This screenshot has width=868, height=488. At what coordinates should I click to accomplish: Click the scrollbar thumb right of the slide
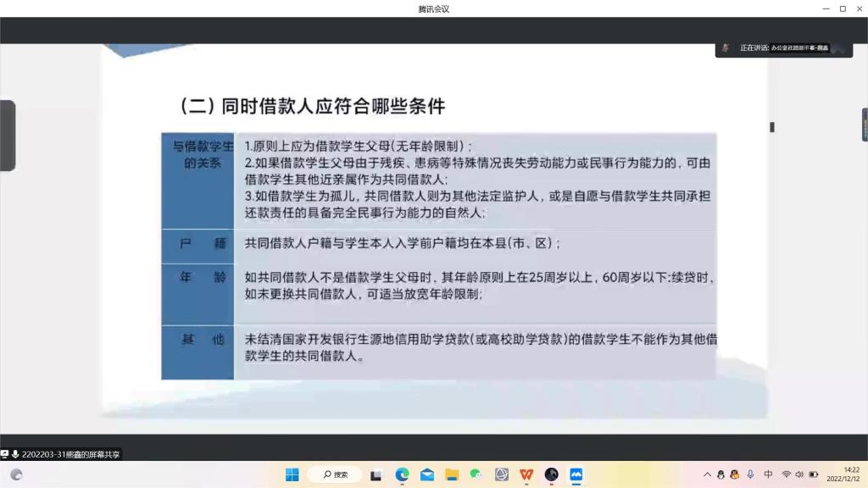[x=772, y=127]
